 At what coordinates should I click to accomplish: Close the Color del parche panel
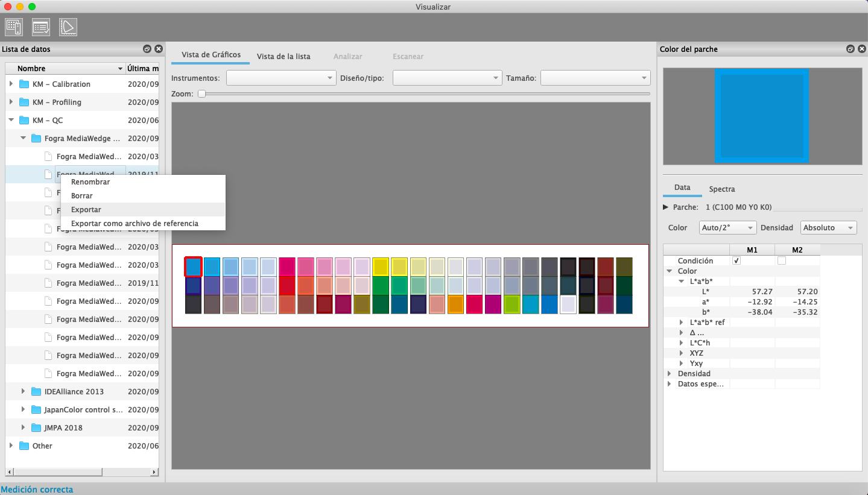pyautogui.click(x=862, y=49)
